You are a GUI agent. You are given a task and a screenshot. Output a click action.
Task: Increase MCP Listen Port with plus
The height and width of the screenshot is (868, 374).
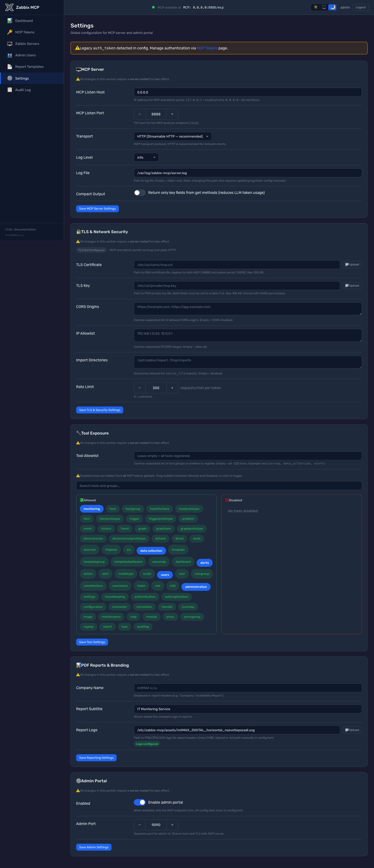172,114
